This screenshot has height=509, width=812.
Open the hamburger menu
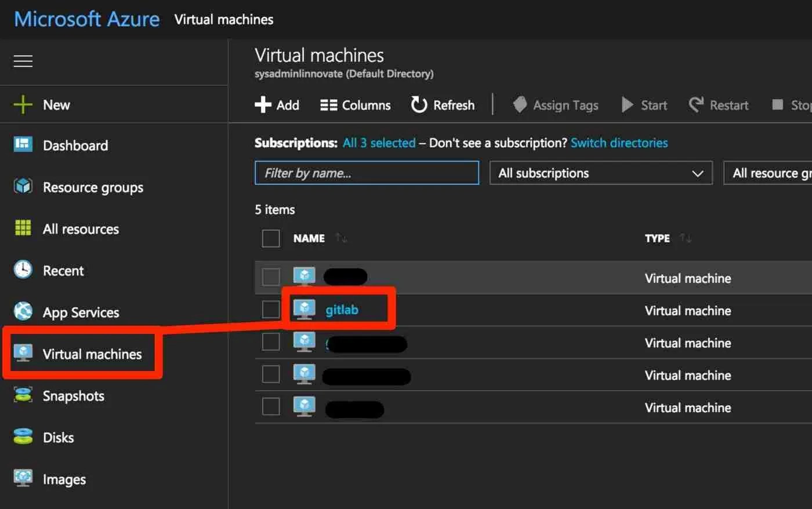coord(23,61)
